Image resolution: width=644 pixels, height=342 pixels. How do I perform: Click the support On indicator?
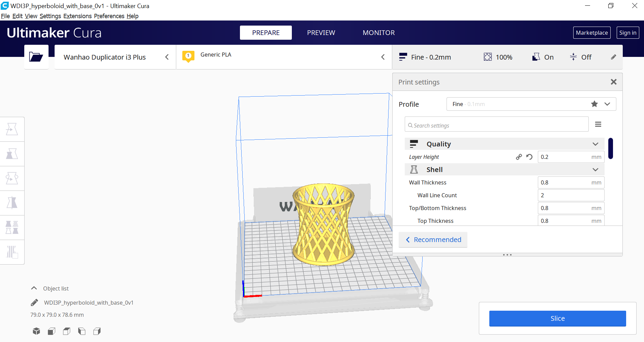543,57
